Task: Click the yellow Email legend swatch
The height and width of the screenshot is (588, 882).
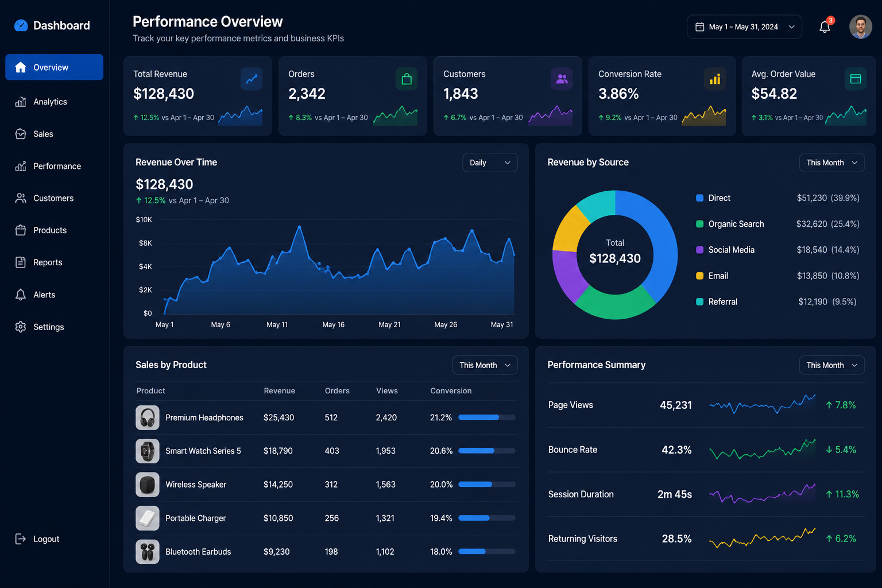Action: point(700,276)
